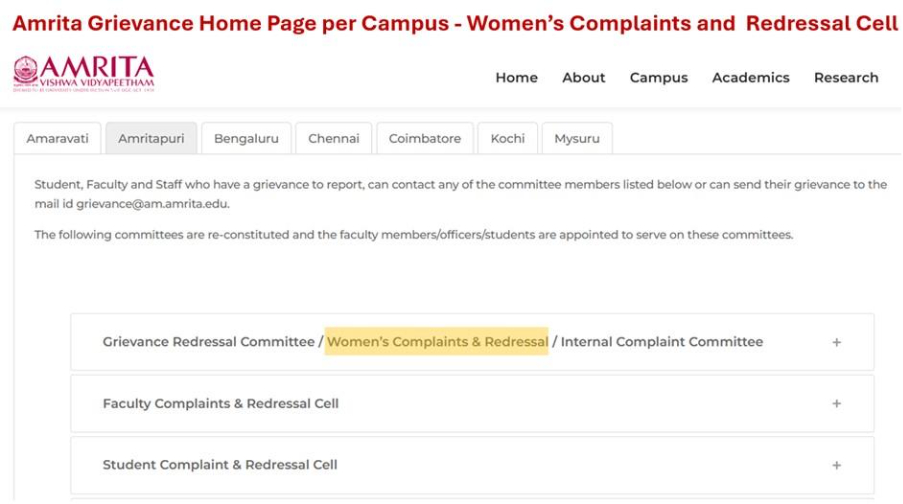Viewport: 903px width, 504px height.
Task: Open the About navigation menu item
Action: [583, 78]
